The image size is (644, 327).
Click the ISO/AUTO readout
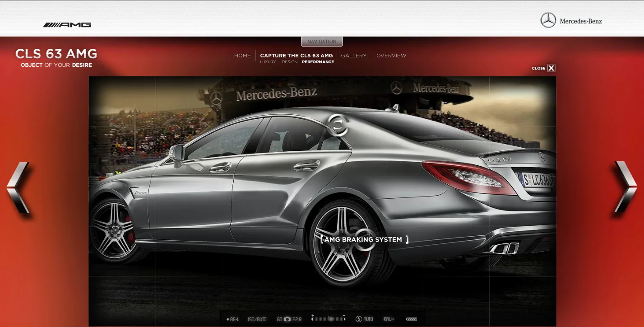pyautogui.click(x=257, y=319)
